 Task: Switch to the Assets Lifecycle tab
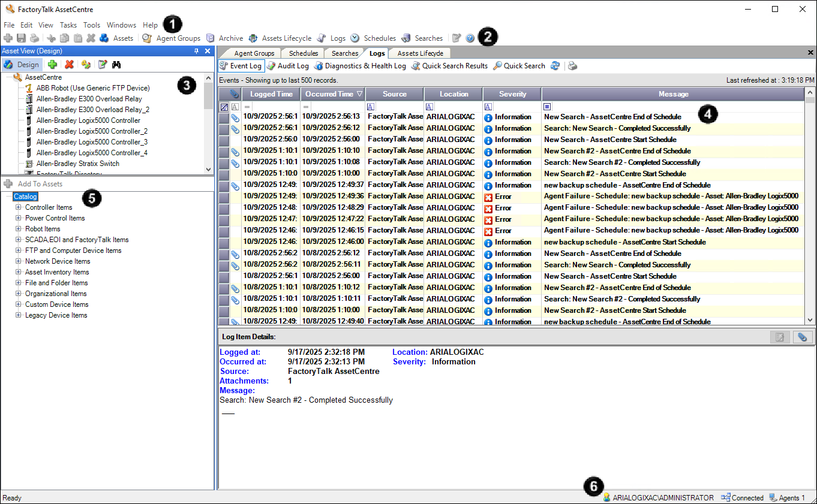pos(420,53)
